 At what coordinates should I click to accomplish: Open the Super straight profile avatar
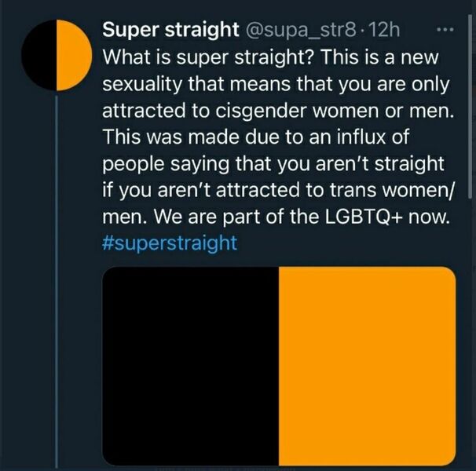(57, 55)
